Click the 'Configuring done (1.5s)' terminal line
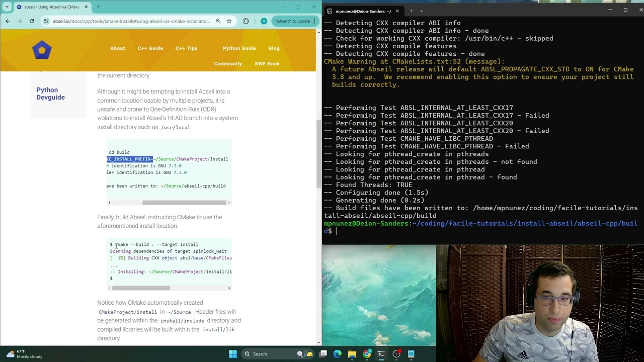The image size is (644, 362). tap(376, 193)
